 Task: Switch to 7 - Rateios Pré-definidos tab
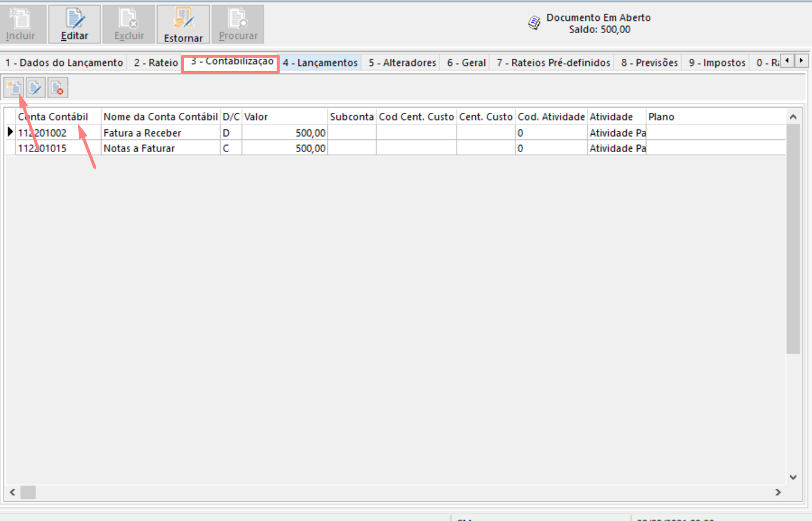tap(553, 62)
